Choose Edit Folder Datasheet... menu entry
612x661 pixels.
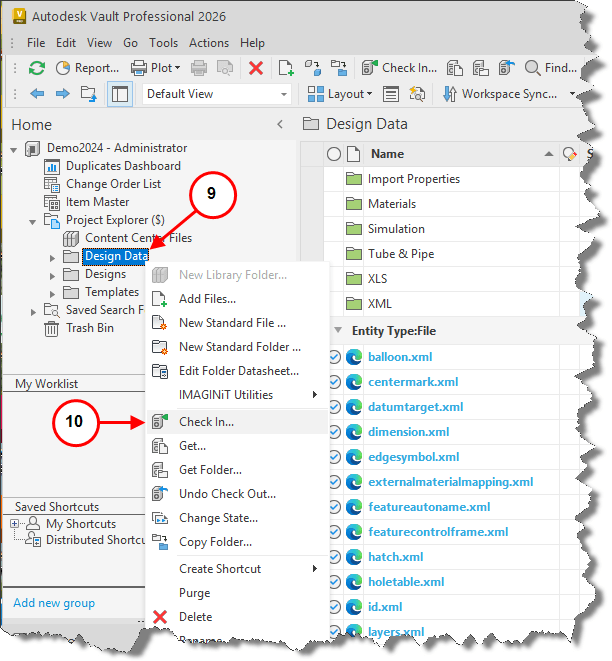coord(237,371)
